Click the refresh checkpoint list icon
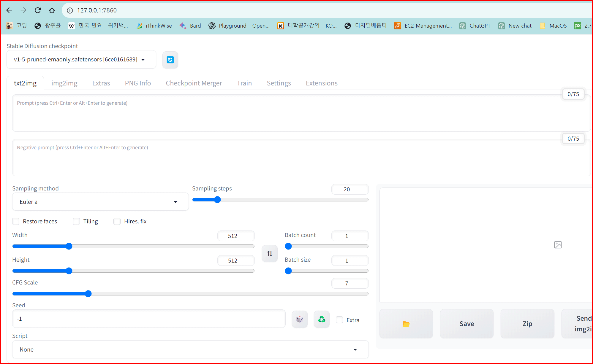 click(170, 60)
